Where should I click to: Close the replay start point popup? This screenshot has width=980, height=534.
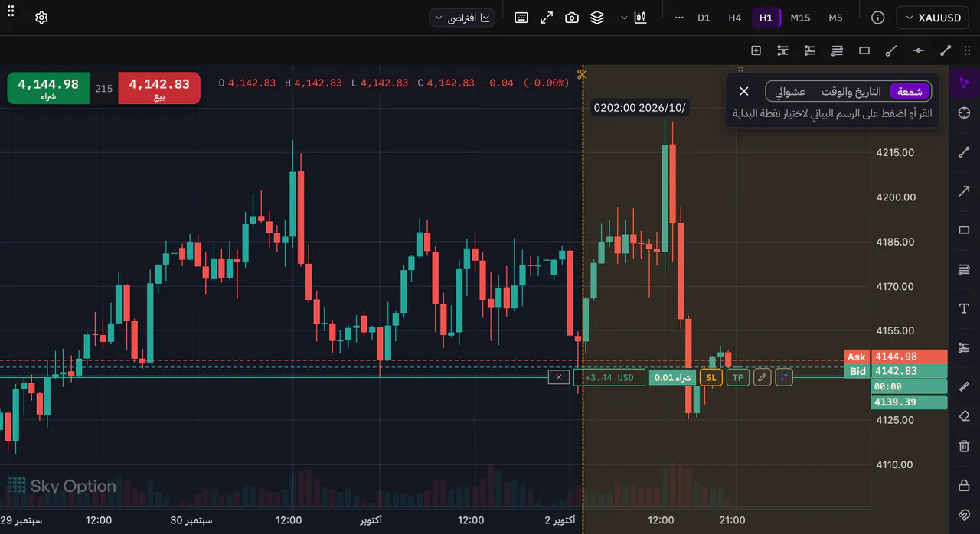pos(743,91)
